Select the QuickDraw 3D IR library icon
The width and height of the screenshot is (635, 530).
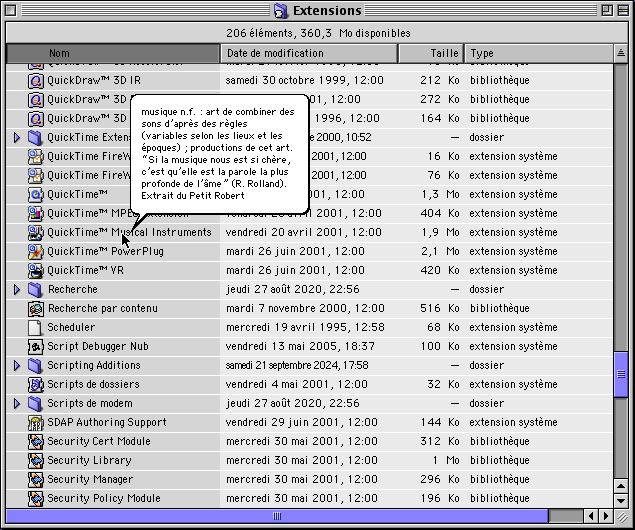click(36, 81)
